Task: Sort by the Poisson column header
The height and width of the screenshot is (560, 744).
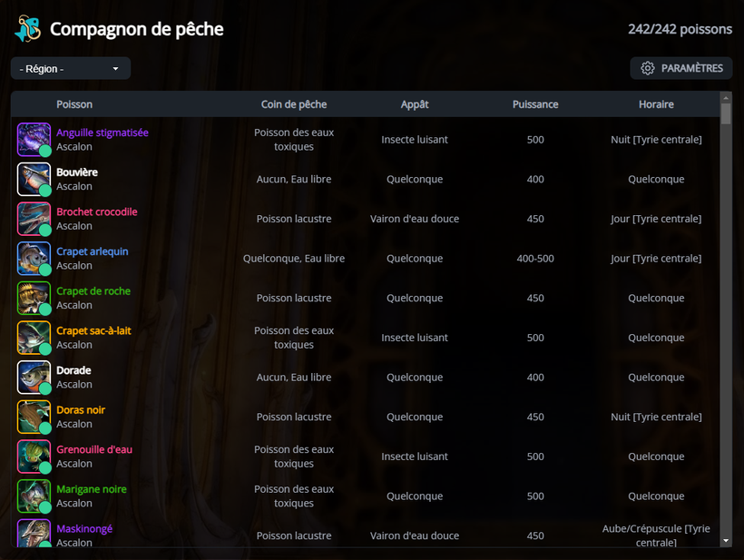Action: (x=74, y=104)
